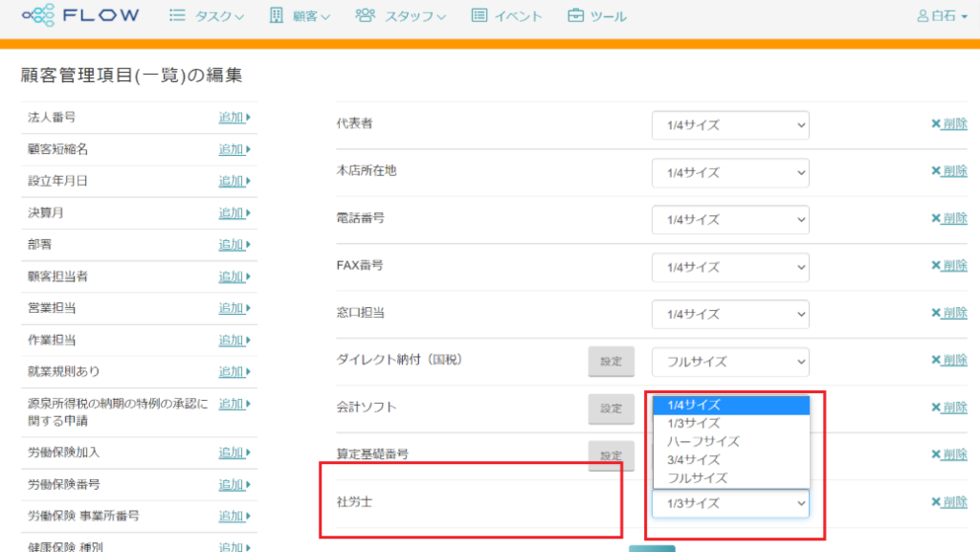980x552 pixels.
Task: Add the 法人番号 field via 追加
Action: [231, 118]
